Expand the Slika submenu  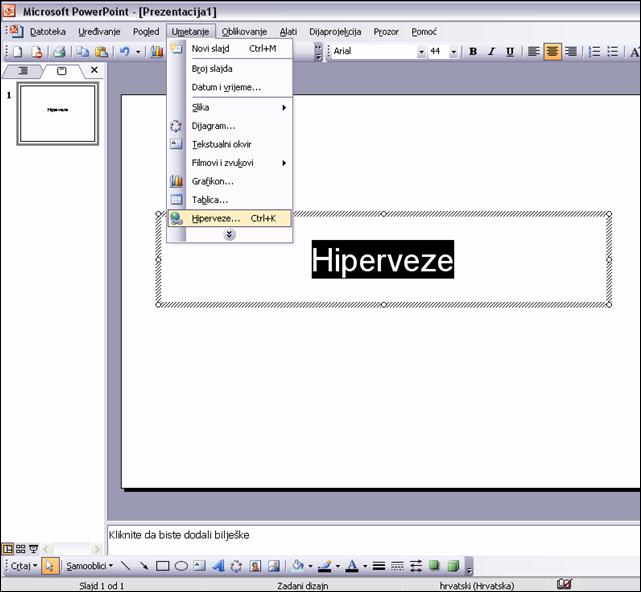(x=230, y=107)
